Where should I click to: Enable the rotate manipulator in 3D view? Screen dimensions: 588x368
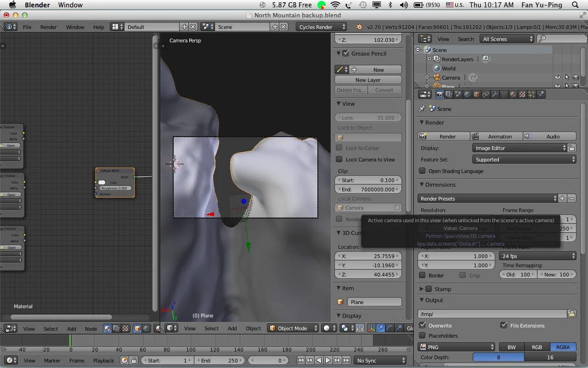[390, 328]
